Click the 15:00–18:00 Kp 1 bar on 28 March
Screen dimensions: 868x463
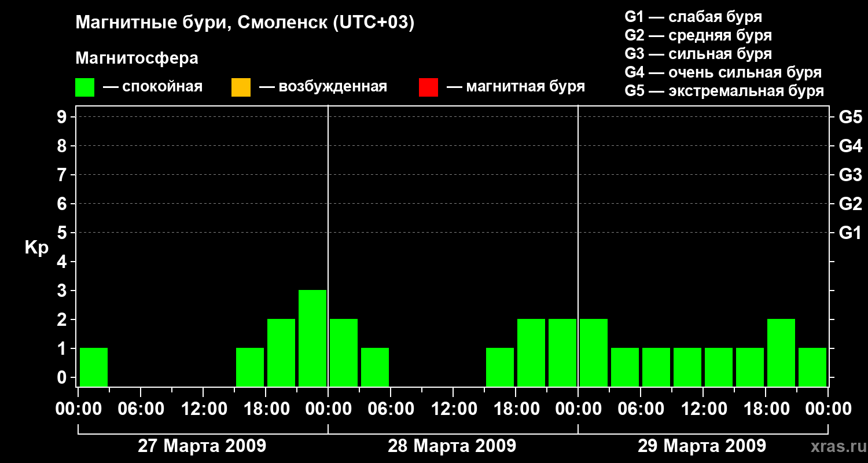[500, 367]
